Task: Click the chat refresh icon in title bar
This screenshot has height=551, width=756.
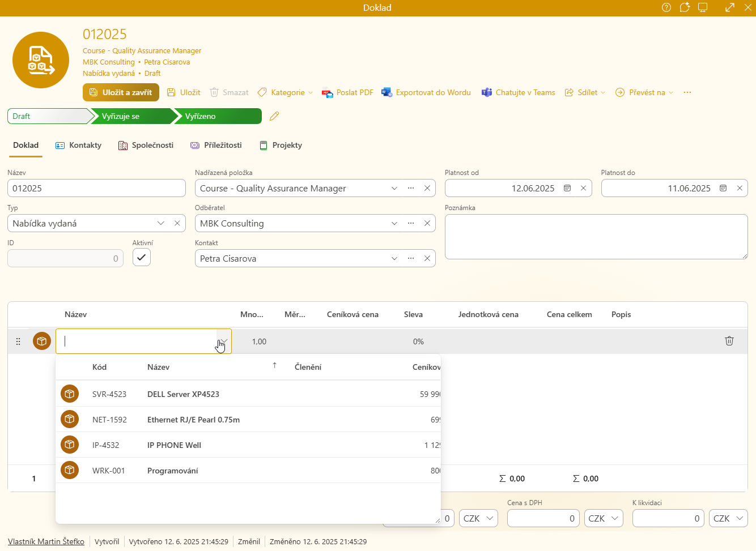Action: (685, 7)
